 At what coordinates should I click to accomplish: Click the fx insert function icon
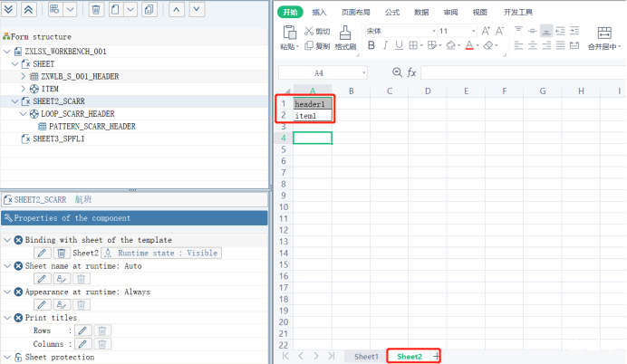coord(411,72)
